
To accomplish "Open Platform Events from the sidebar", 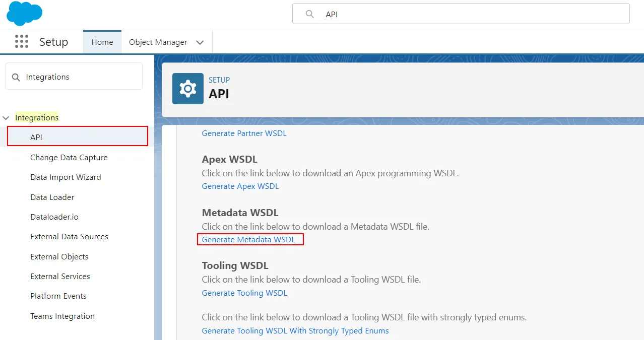I will [x=58, y=296].
